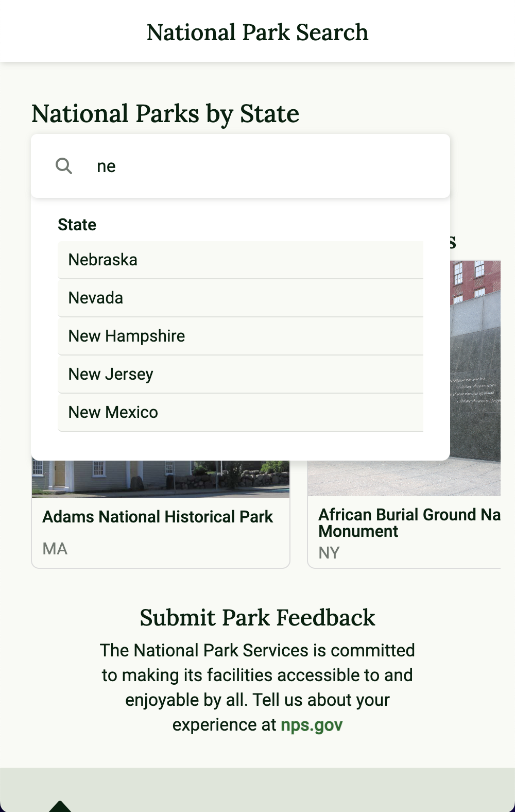This screenshot has width=515, height=812.
Task: Click the magnifying glass search icon
Action: point(64,166)
